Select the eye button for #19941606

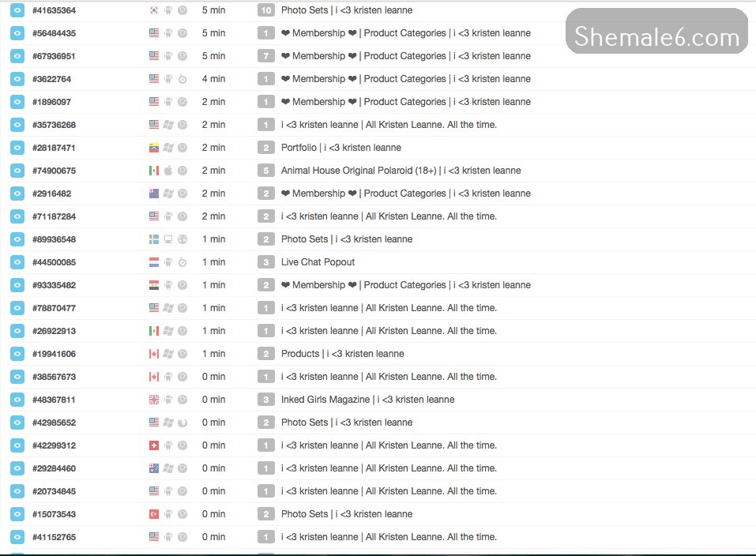pyautogui.click(x=17, y=354)
